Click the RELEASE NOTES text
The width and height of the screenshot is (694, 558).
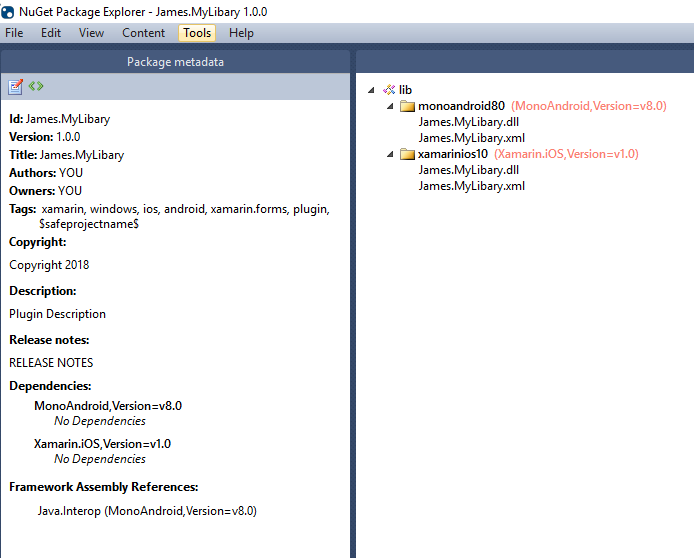point(51,362)
